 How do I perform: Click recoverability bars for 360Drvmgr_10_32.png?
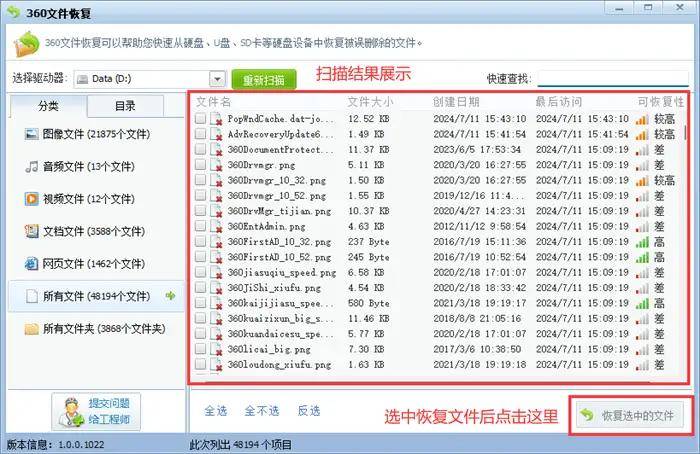tap(642, 181)
